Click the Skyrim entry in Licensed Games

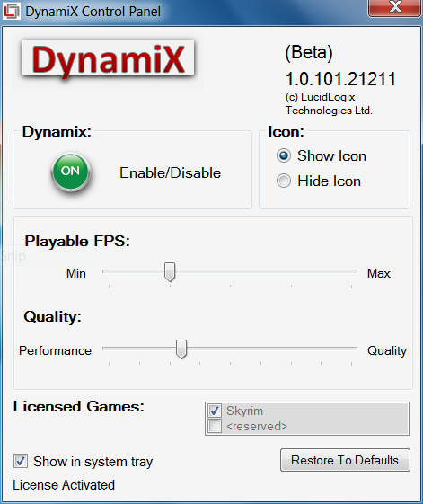244,411
